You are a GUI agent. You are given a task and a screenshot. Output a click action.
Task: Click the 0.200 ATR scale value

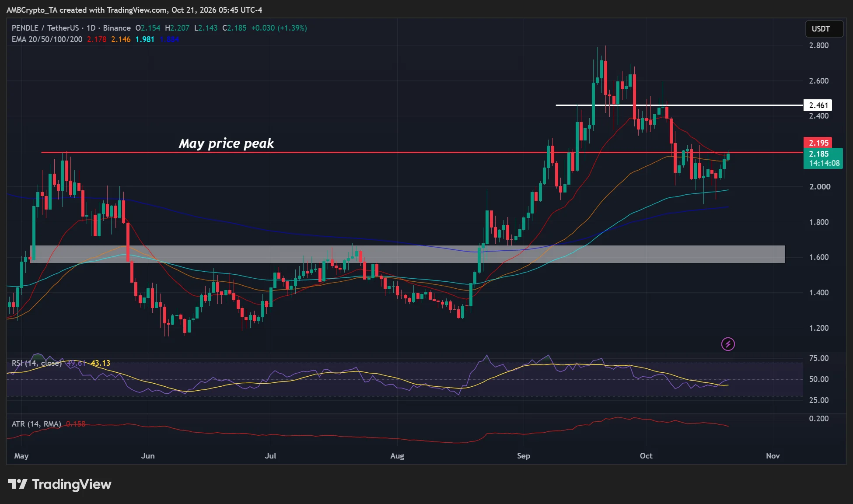819,419
